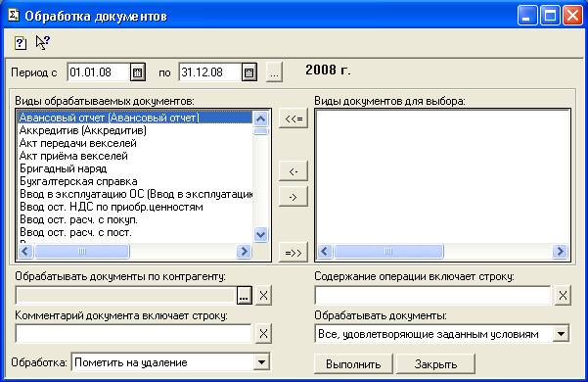
Task: Open calendar for period start date
Action: click(x=138, y=72)
